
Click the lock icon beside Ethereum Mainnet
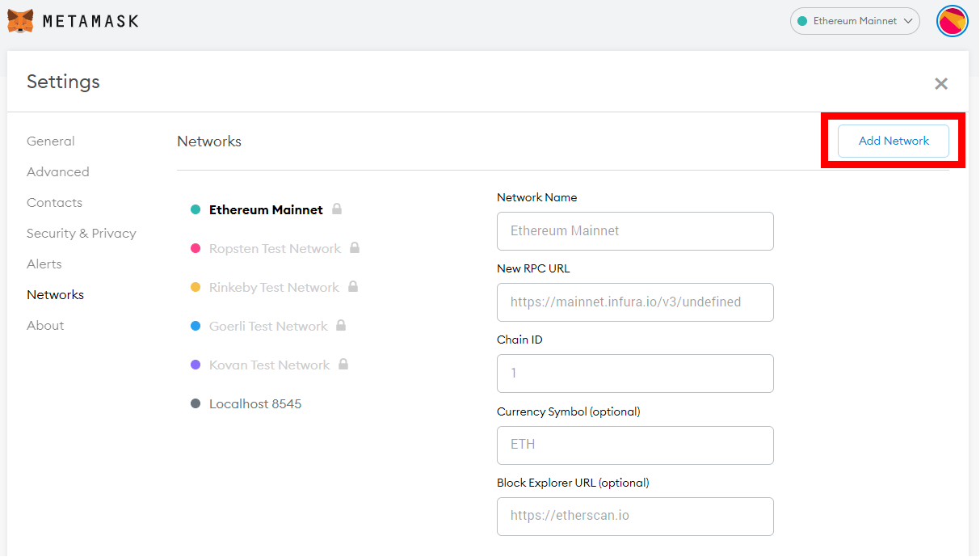click(x=337, y=209)
